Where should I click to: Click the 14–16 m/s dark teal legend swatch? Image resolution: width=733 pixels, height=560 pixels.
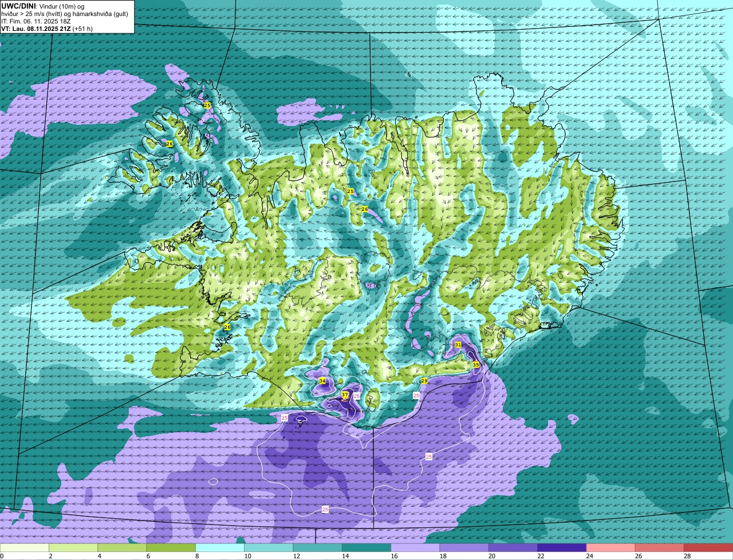[x=366, y=547]
